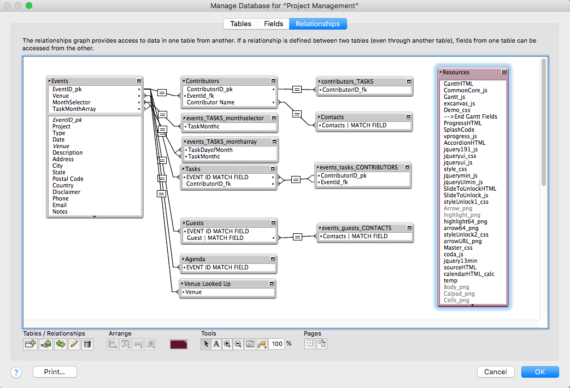Open the Tasks–events_tasks_CONTRIBUTORS relationship operator box
570x388 pixels.
[x=296, y=179]
